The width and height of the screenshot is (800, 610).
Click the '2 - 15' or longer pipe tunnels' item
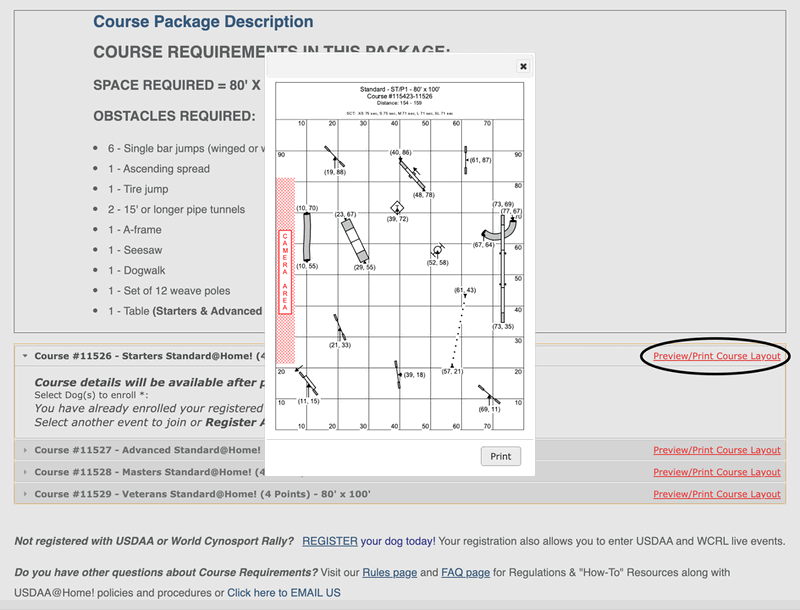tap(176, 210)
